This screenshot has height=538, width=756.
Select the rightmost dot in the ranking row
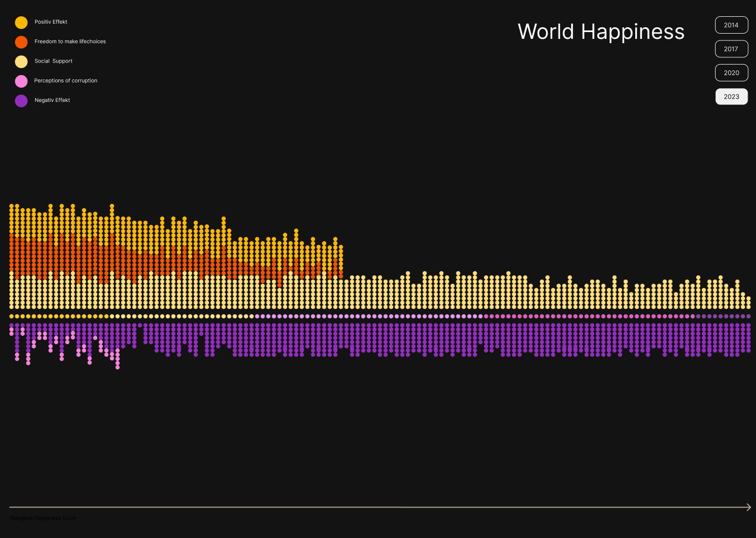click(x=749, y=316)
